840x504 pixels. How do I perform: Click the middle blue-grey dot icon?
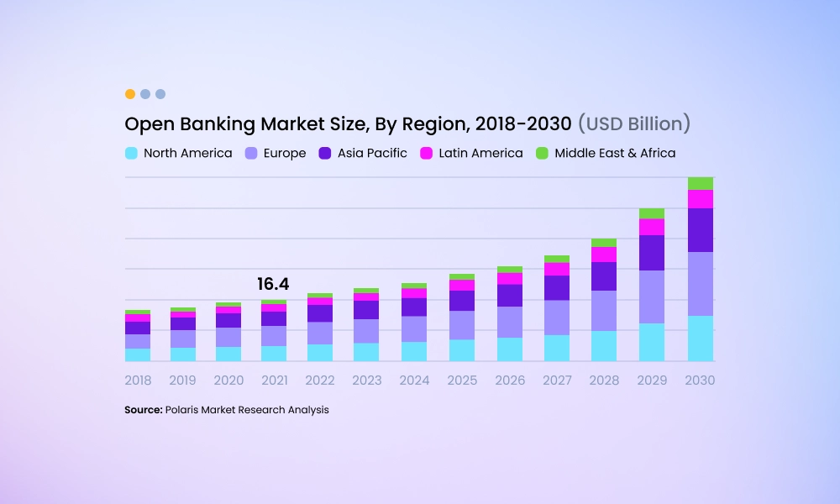click(144, 94)
